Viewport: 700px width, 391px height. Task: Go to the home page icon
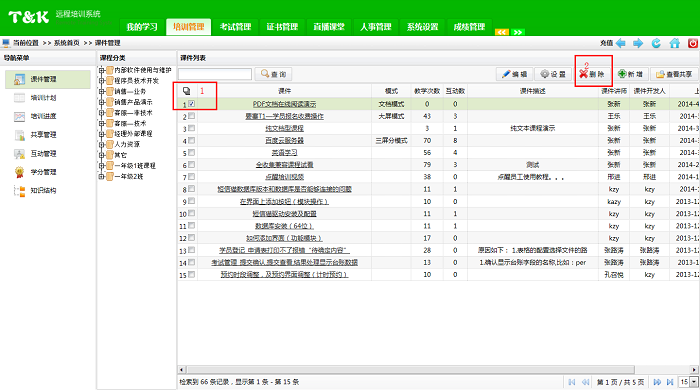675,43
